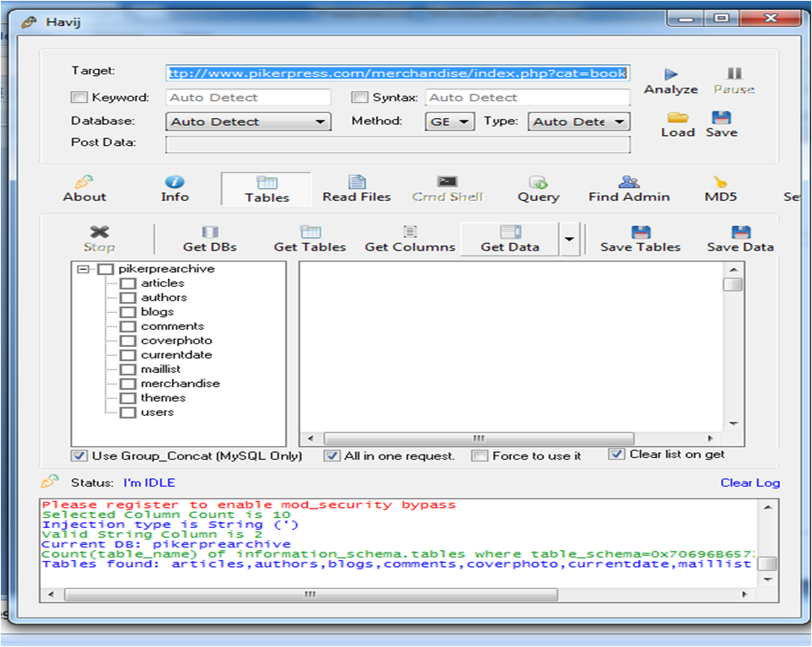Open the Load folder icon

677,117
